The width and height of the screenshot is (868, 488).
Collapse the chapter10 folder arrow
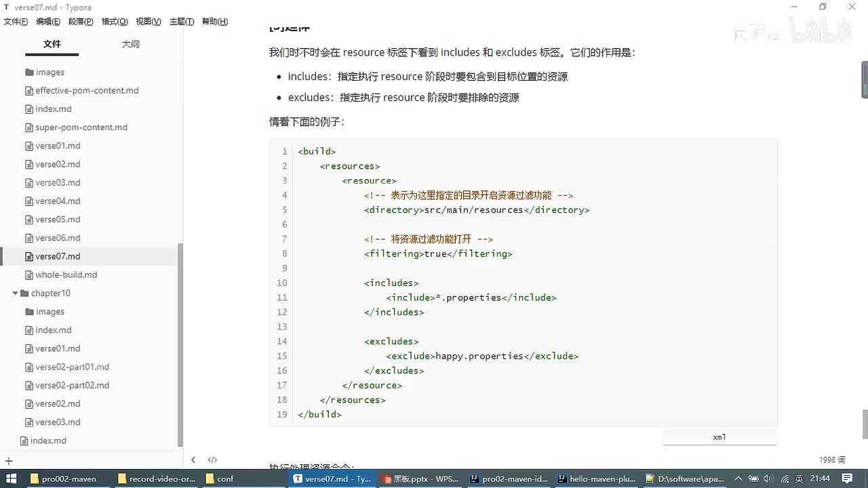tap(15, 293)
